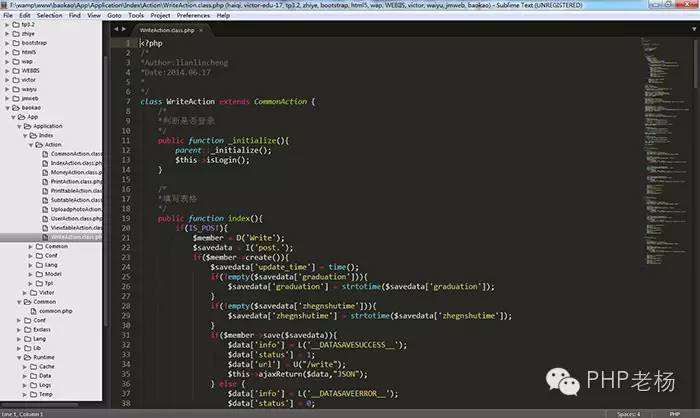Click the MoneyAction.class.php file icon
The width and height of the screenshot is (700, 418).
coord(45,172)
